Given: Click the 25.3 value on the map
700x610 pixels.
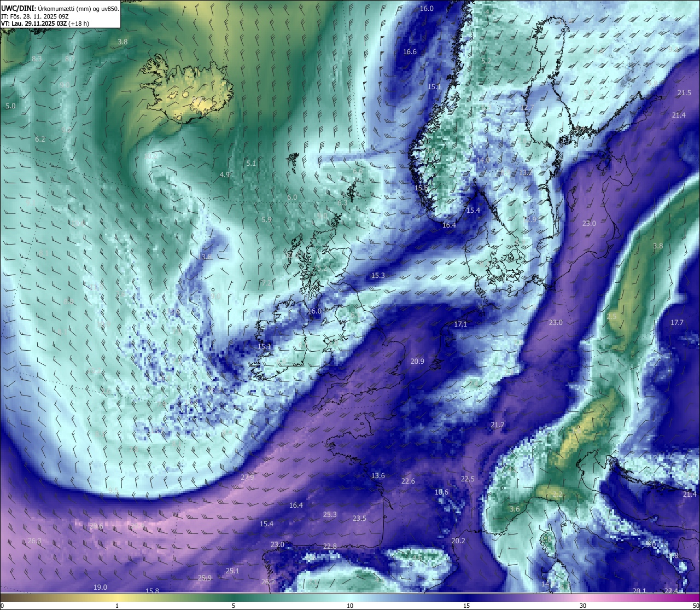Looking at the screenshot, I should 330,515.
